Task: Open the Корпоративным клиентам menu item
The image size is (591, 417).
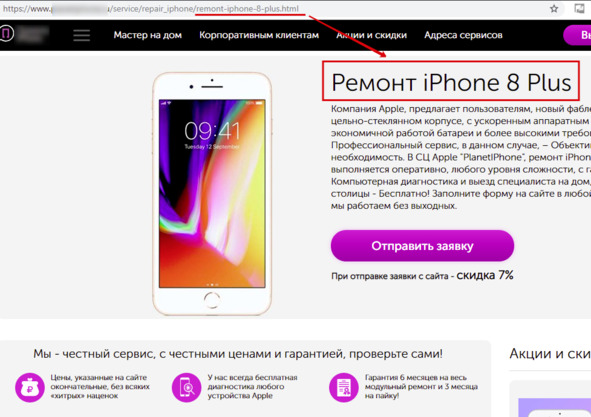Action: tap(259, 35)
